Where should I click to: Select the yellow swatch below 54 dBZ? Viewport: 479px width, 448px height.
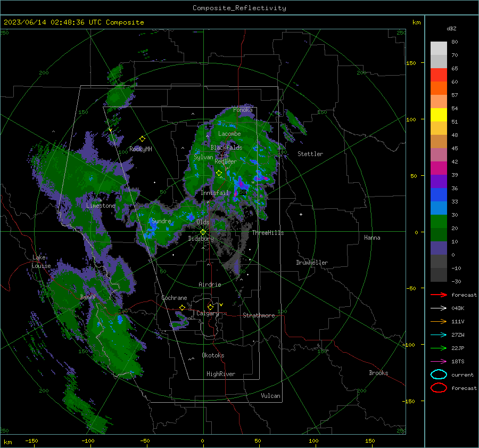click(x=439, y=115)
